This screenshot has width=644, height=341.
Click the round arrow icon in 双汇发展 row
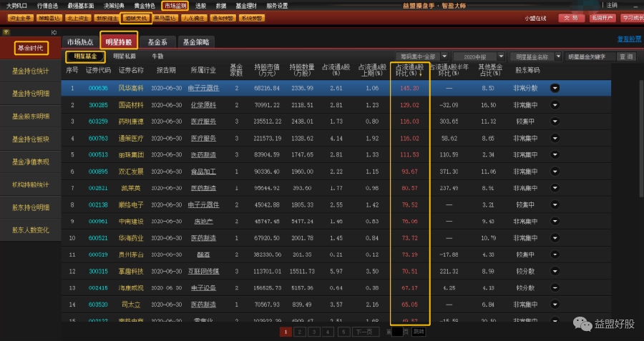click(555, 172)
